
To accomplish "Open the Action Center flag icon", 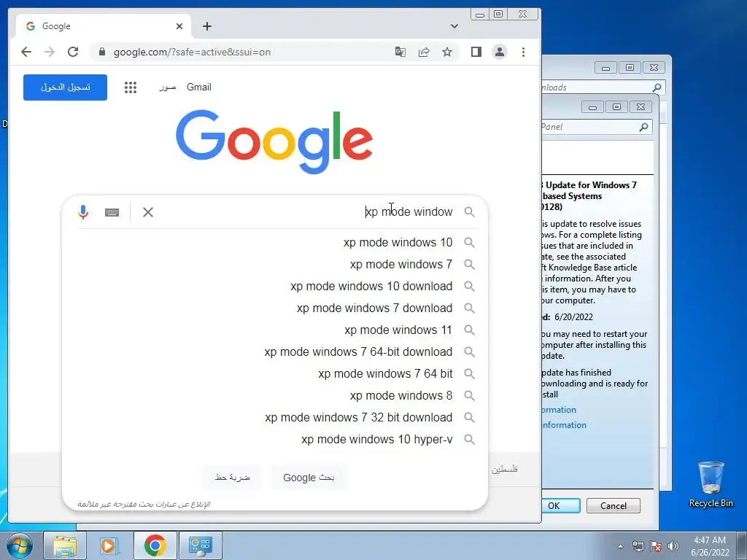I will coord(656,547).
